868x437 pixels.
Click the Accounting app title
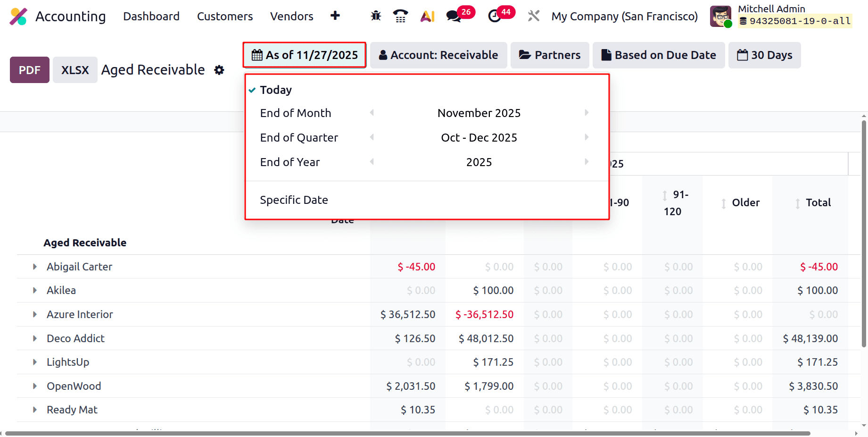[71, 17]
